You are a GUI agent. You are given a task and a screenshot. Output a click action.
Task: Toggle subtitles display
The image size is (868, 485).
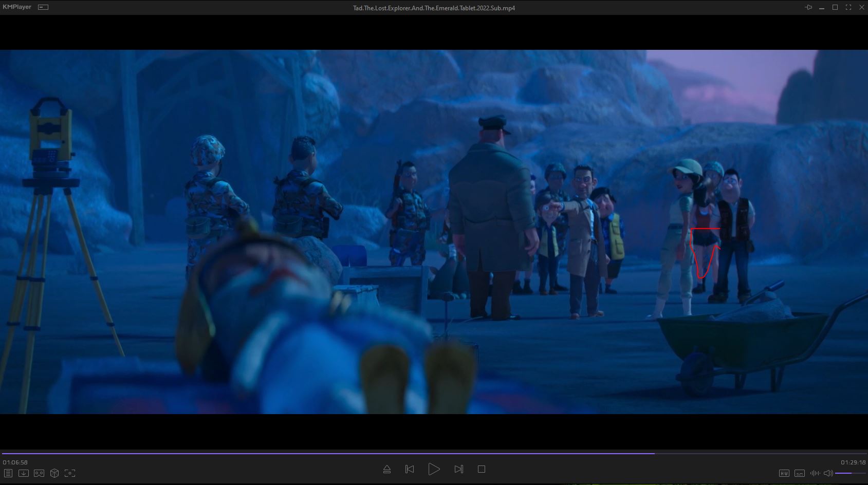[x=799, y=473]
